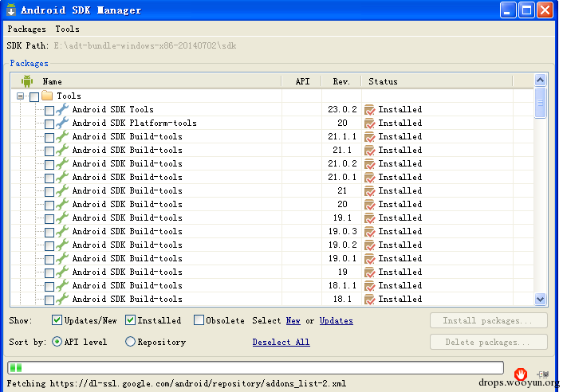The image size is (563, 392).
Task: Select the Build-tools row with revision 18.1
Action: point(272,299)
